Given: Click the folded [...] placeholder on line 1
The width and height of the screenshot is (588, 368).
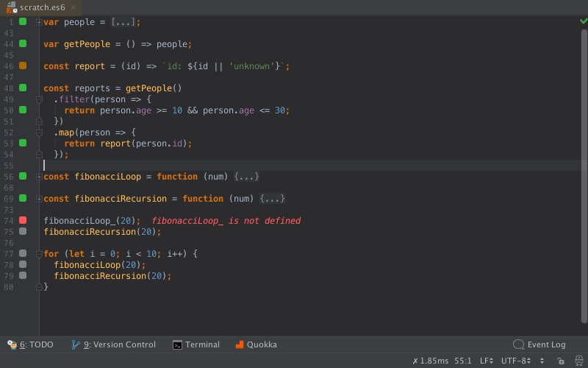Looking at the screenshot, I should coord(123,22).
